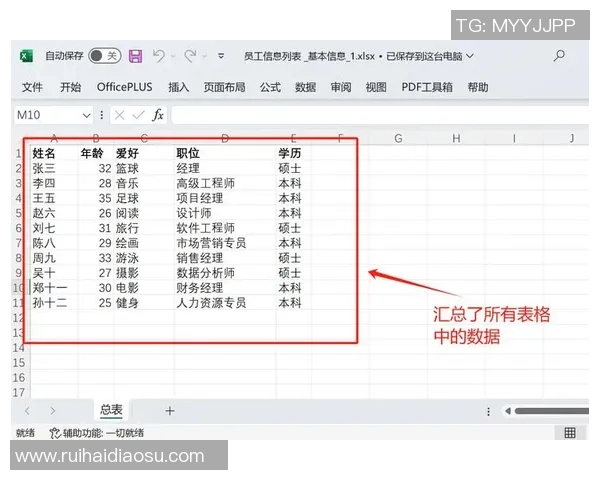The height and width of the screenshot is (480, 600).
Task: Click the cell containing 数据分析师
Action: 225,273
